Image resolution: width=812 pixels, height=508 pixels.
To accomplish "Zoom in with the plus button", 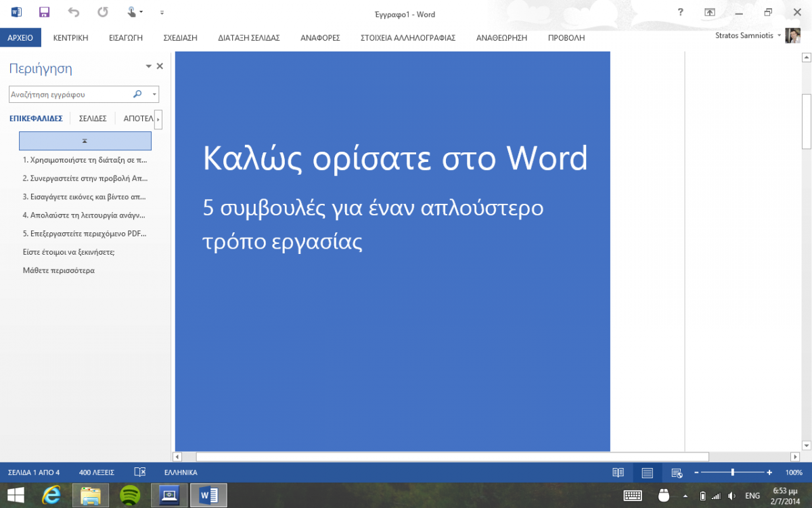I will point(769,472).
